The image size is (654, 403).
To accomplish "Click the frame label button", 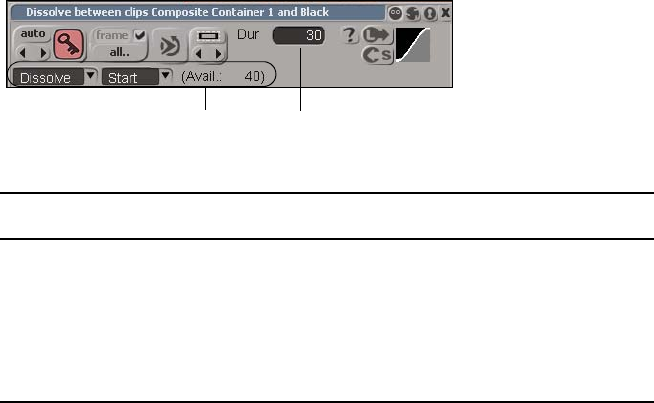I will click(x=112, y=35).
